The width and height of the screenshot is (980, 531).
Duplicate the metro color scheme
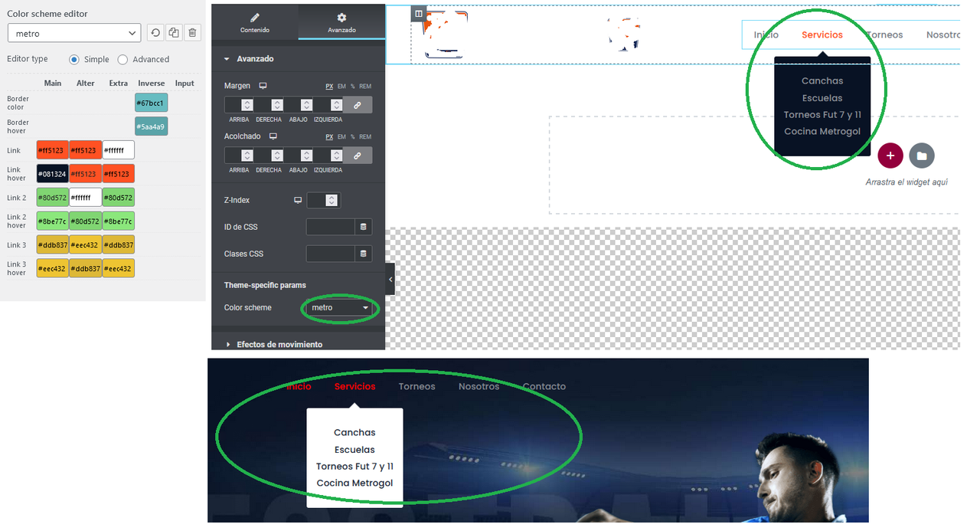pos(174,33)
